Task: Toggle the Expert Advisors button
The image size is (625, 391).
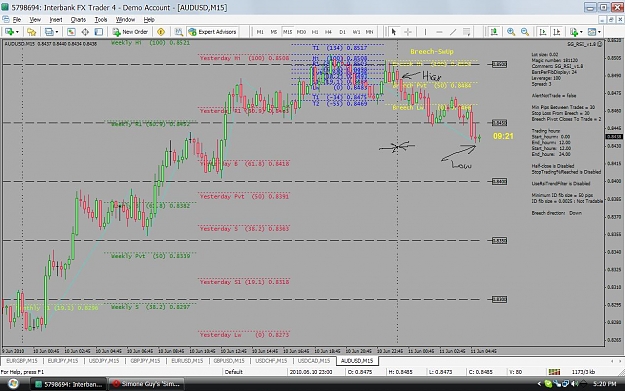Action: [x=212, y=32]
